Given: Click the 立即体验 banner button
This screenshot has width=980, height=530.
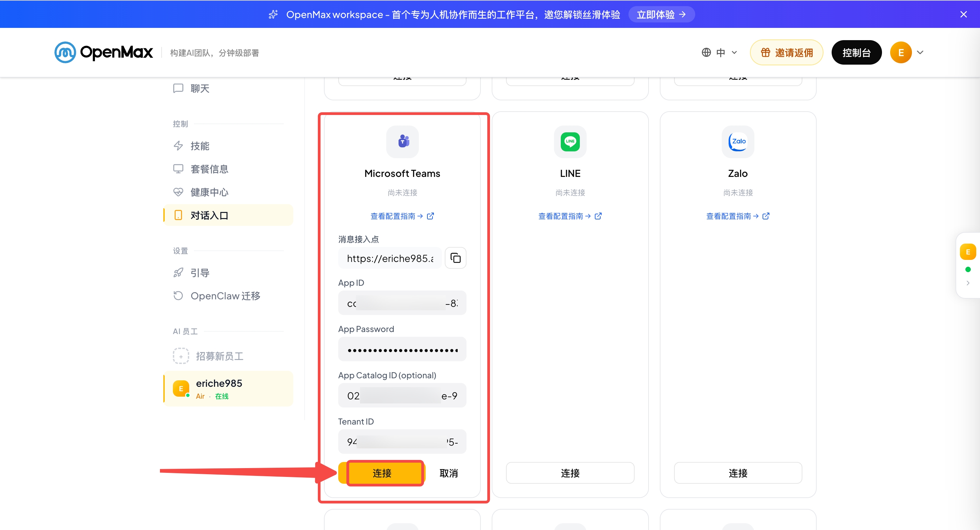Looking at the screenshot, I should (661, 14).
